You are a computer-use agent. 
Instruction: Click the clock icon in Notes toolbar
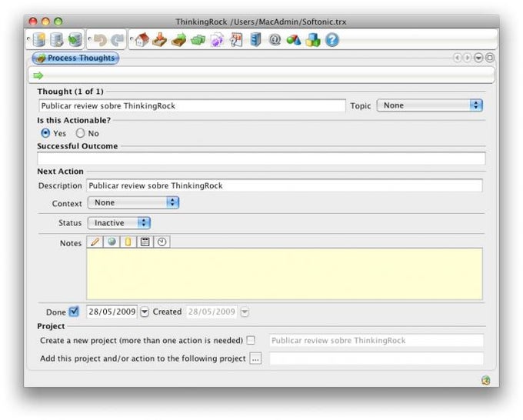pyautogui.click(x=162, y=242)
